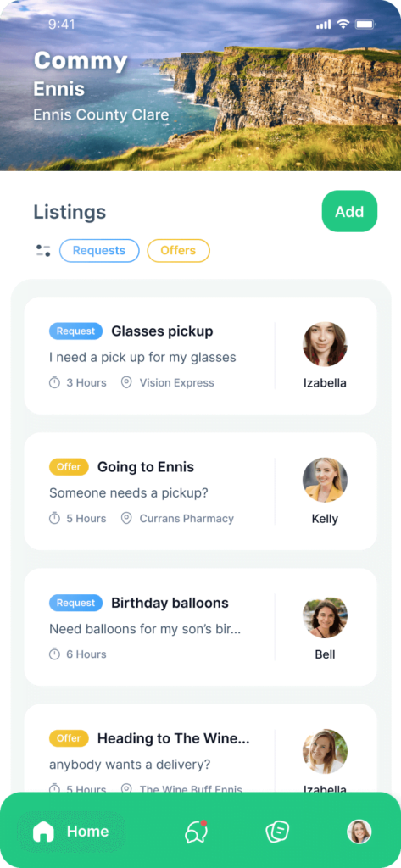This screenshot has width=401, height=868.
Task: Toggle the Requests filter chip
Action: (99, 250)
